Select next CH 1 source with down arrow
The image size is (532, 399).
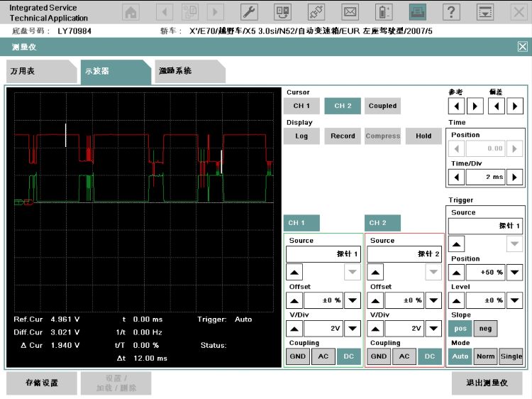352,273
